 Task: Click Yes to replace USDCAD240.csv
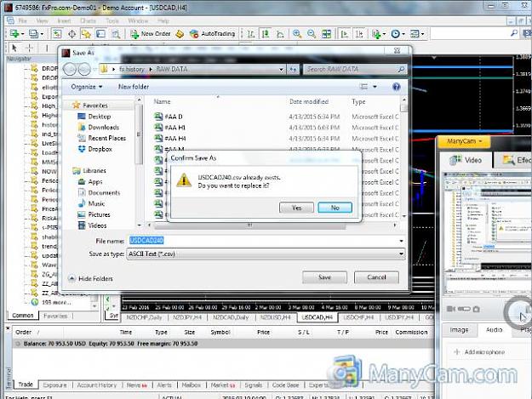[x=296, y=208]
